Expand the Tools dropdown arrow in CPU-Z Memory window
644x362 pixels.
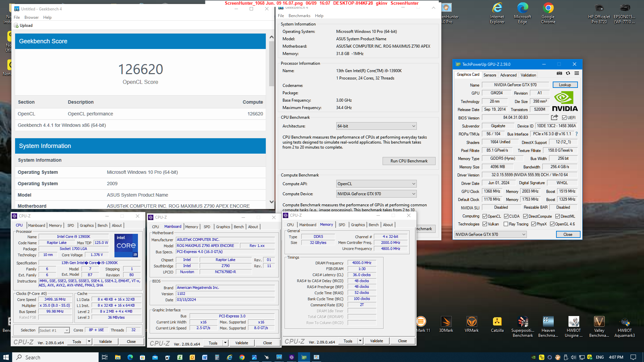(360, 341)
